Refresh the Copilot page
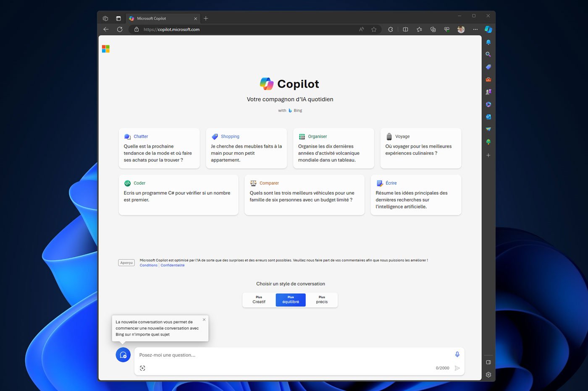The image size is (588, 391). (x=120, y=29)
